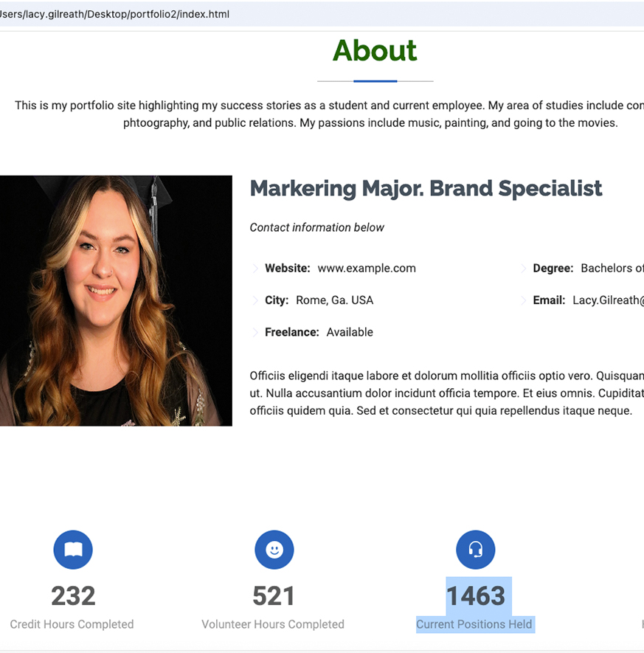Screen dimensions: 644x653
Task: Click the Lacy.Gilreath email address
Action: pyautogui.click(x=608, y=300)
